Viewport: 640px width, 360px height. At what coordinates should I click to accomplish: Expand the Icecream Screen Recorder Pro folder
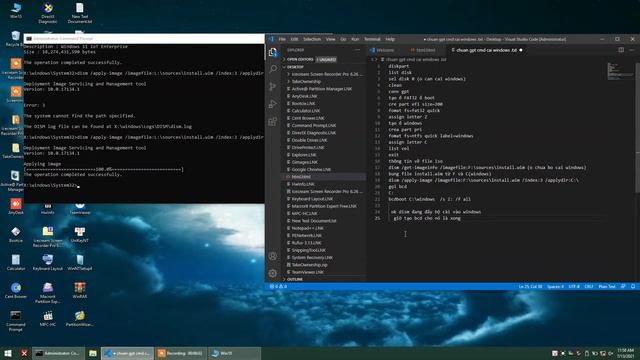tap(326, 74)
